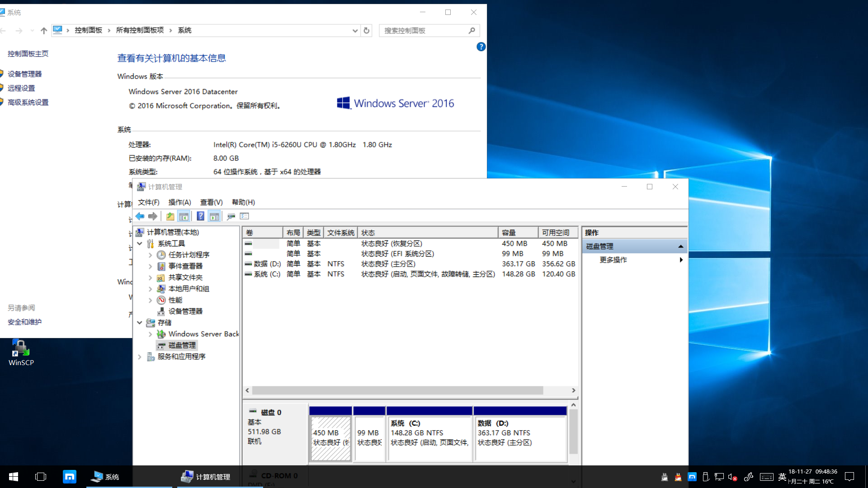Click the search Control Panel field
868x488 pixels.
point(429,31)
